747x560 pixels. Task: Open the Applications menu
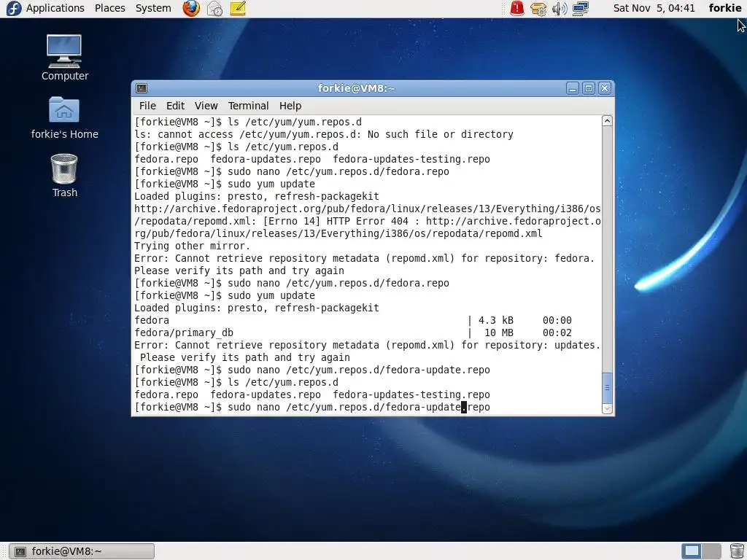point(45,8)
